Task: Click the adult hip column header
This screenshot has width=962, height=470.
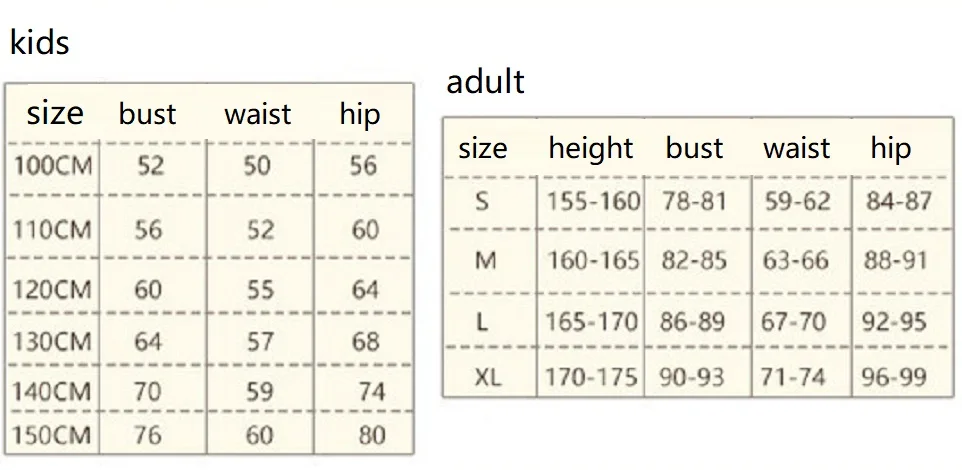Action: coord(891,148)
